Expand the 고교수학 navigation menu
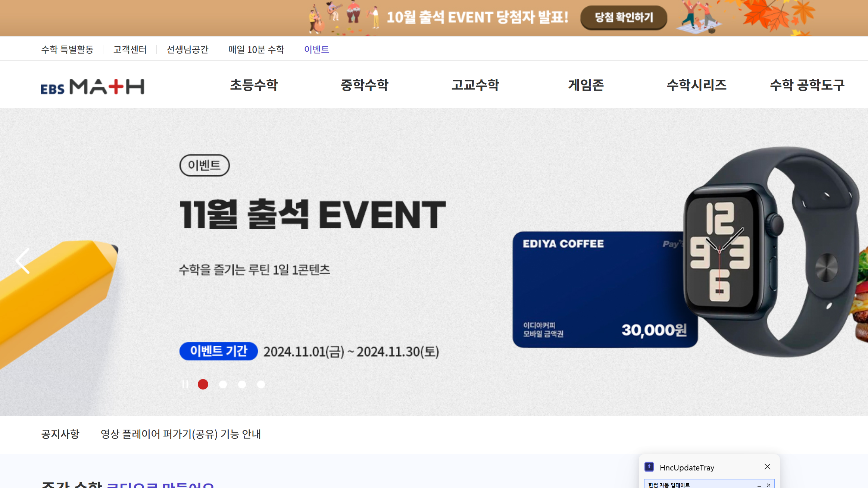 (475, 85)
